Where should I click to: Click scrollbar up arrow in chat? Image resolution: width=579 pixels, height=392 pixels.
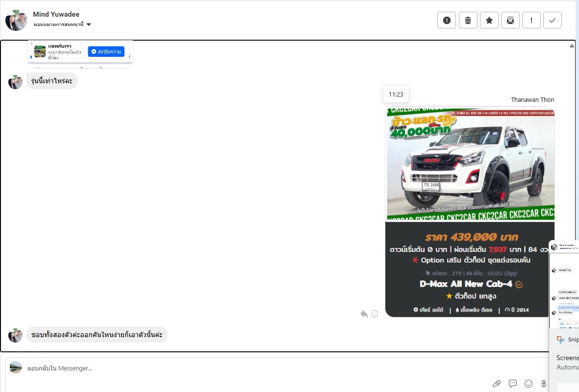pyautogui.click(x=572, y=46)
